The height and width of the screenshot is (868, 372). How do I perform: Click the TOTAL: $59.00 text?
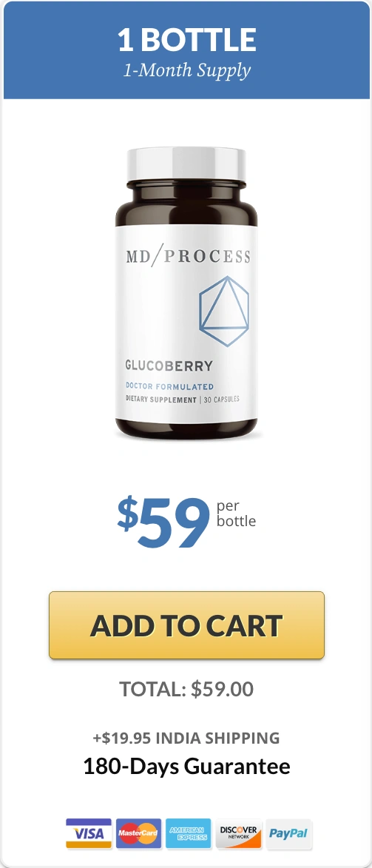click(186, 689)
